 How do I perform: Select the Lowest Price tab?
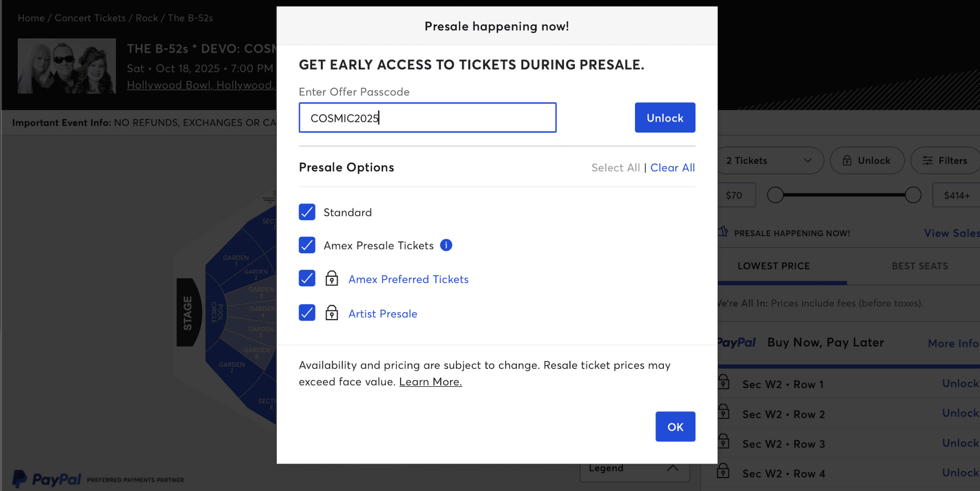point(773,266)
